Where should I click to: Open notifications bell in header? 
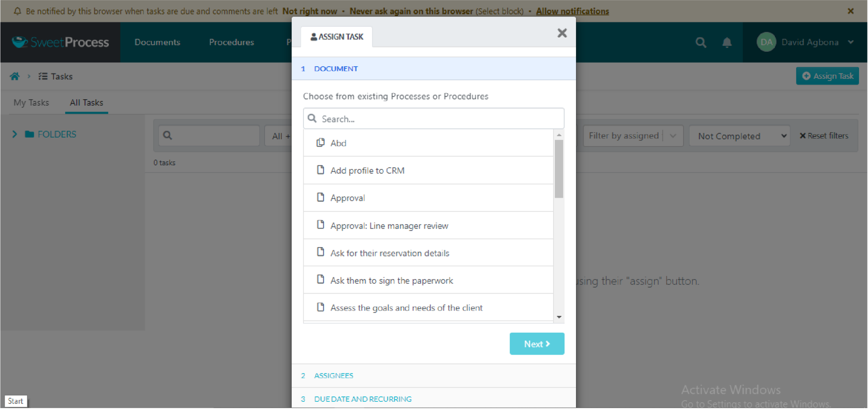click(727, 42)
